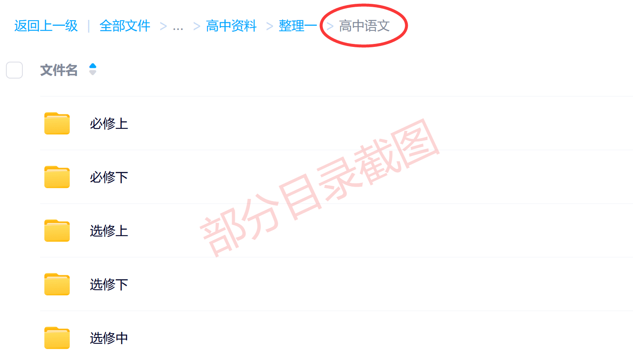Click the arrow after 全部文件 breadcrumb
Screen dimensions: 633x364
[x=163, y=27]
